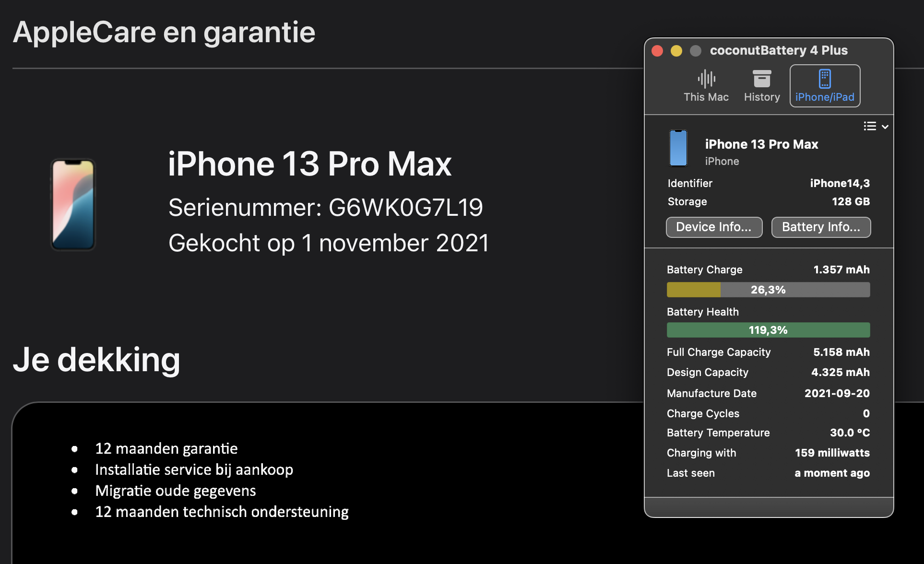Image resolution: width=924 pixels, height=564 pixels.
Task: Switch to the This Mac tab
Action: (706, 97)
